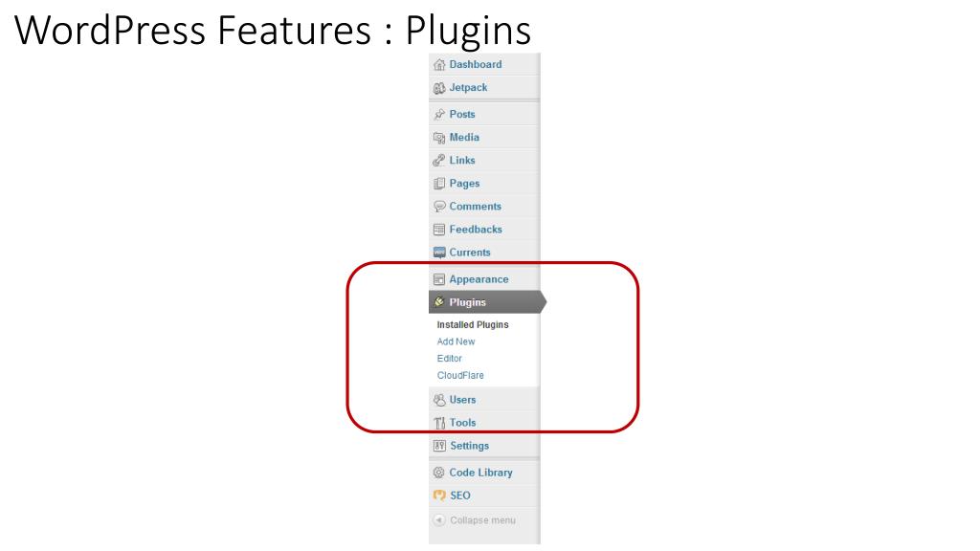
Task: Click the SEO icon in sidebar
Action: click(x=439, y=496)
